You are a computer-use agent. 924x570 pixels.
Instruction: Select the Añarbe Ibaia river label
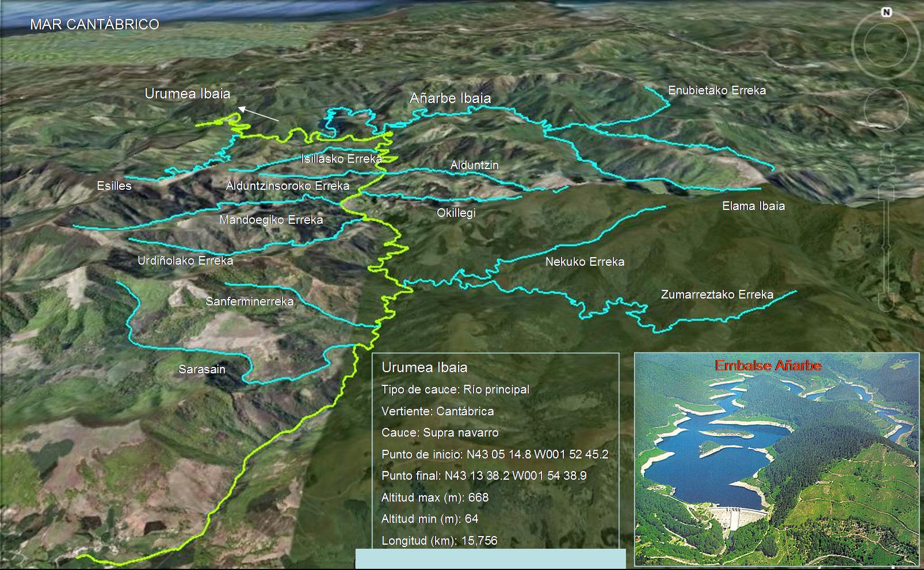tap(450, 98)
